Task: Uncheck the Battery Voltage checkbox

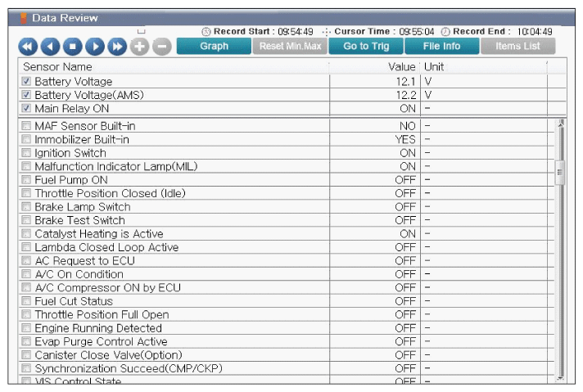Action: click(x=27, y=82)
